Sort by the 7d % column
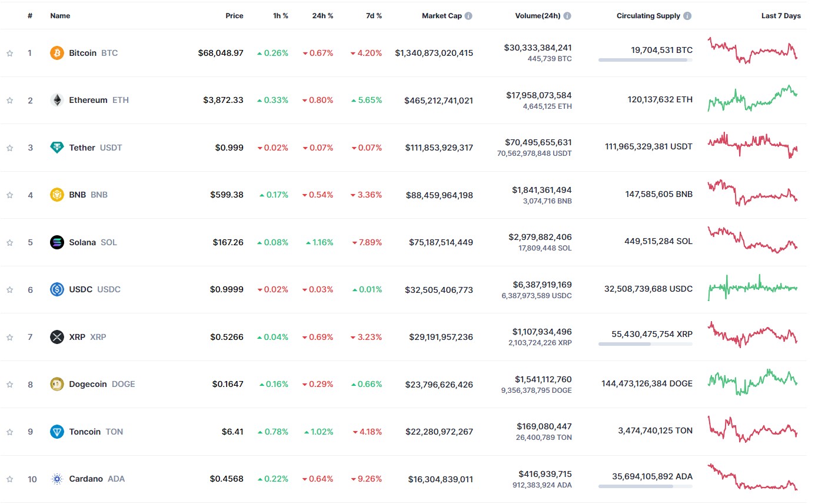Screen dimensions: 815x504 pos(373,16)
